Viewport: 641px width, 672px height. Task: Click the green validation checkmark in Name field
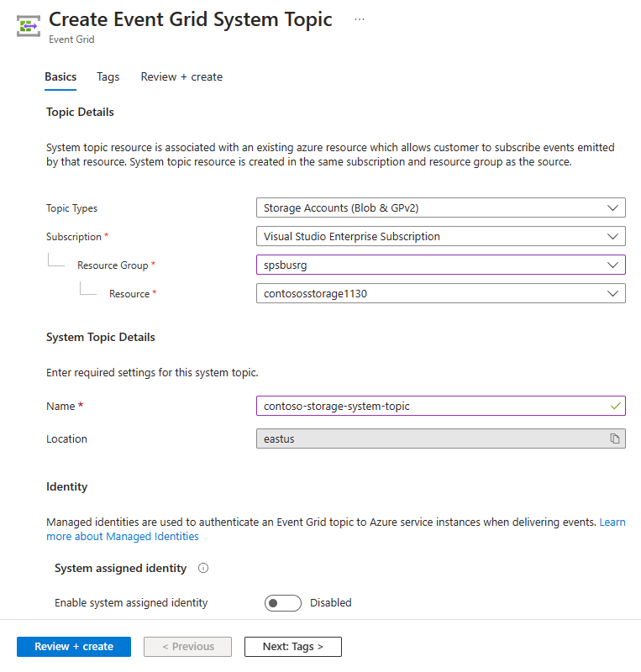(x=615, y=406)
